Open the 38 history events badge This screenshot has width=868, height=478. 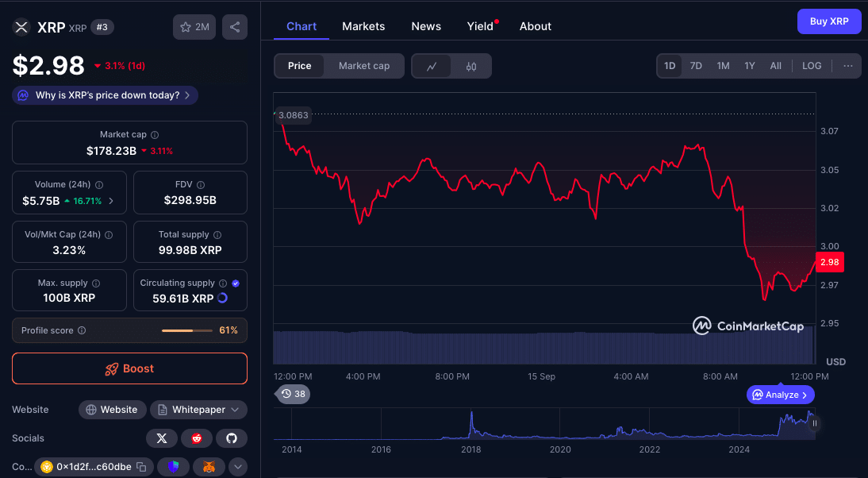tap(293, 394)
